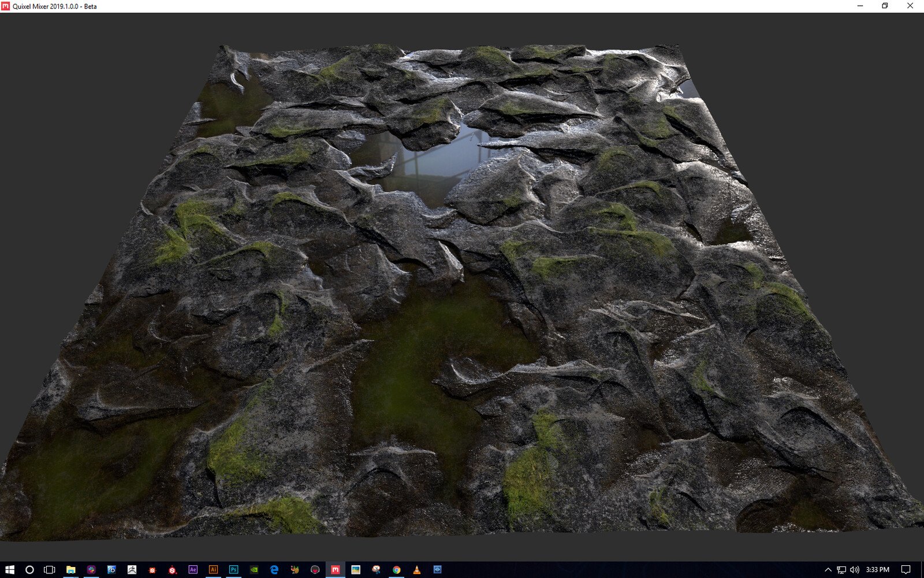Click the Quixel Mixer taskbar icon

335,569
